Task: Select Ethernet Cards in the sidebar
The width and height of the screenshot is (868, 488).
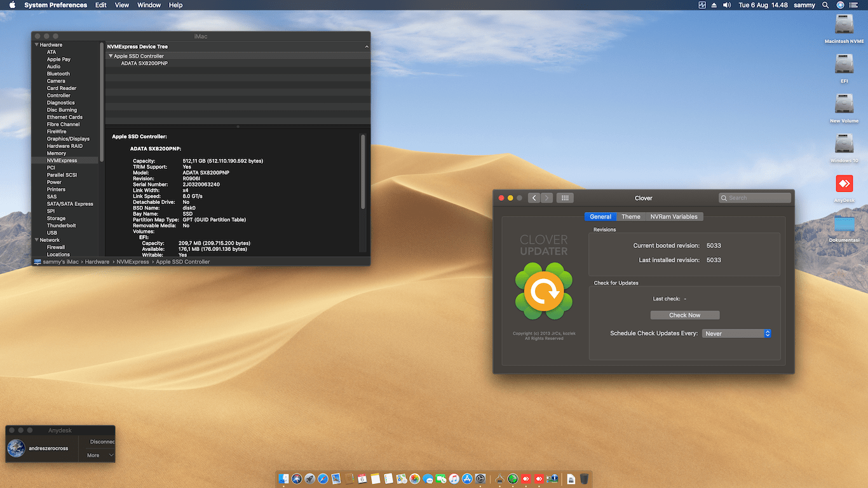Action: pyautogui.click(x=65, y=117)
